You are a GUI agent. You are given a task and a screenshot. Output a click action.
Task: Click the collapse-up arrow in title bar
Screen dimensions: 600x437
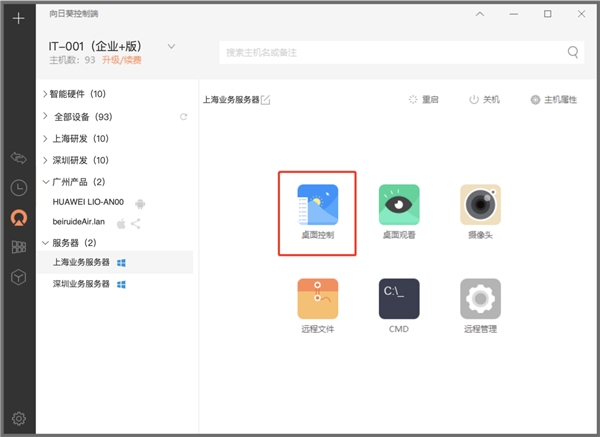(480, 14)
